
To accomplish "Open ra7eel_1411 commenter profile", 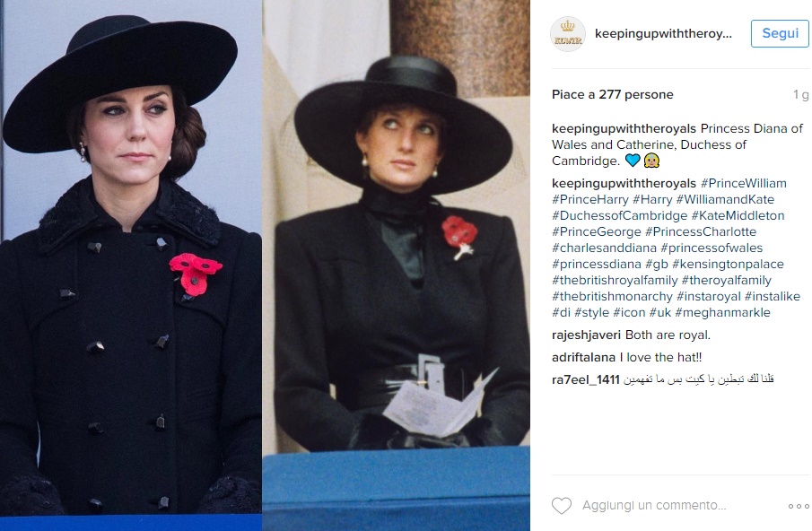I will coord(586,379).
